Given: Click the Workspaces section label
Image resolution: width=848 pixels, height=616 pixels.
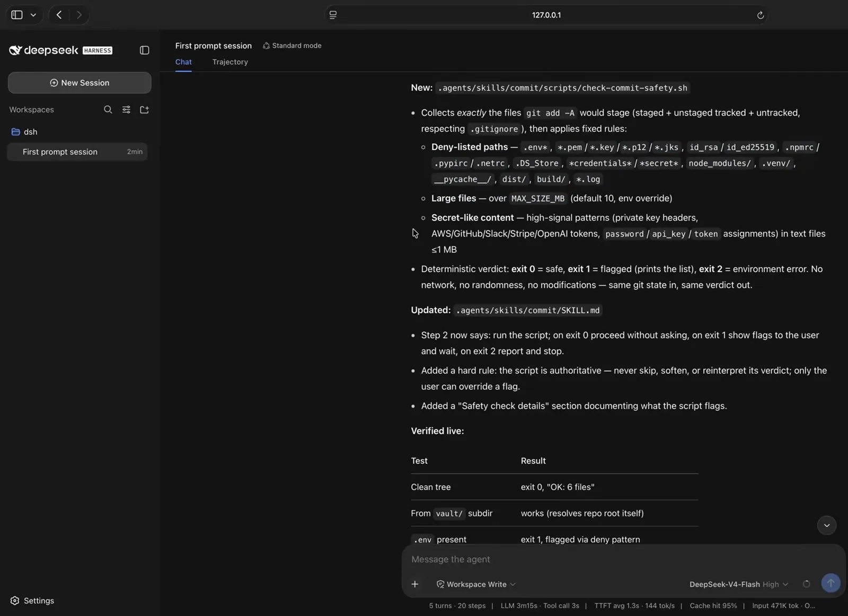Looking at the screenshot, I should point(31,110).
